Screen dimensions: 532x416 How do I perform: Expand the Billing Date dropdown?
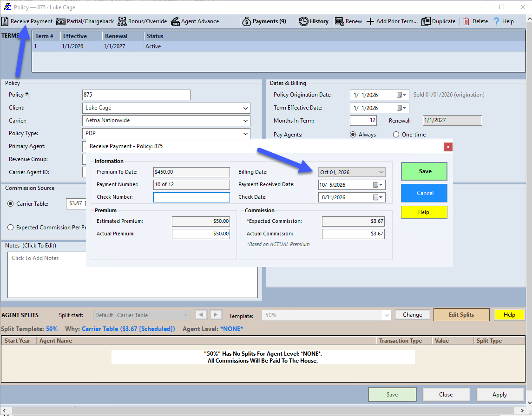tap(381, 172)
